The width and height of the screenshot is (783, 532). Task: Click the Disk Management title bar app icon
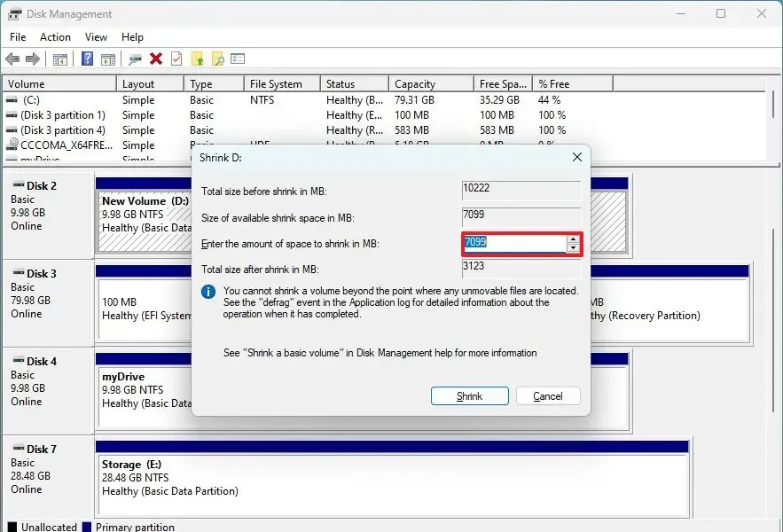[14, 14]
